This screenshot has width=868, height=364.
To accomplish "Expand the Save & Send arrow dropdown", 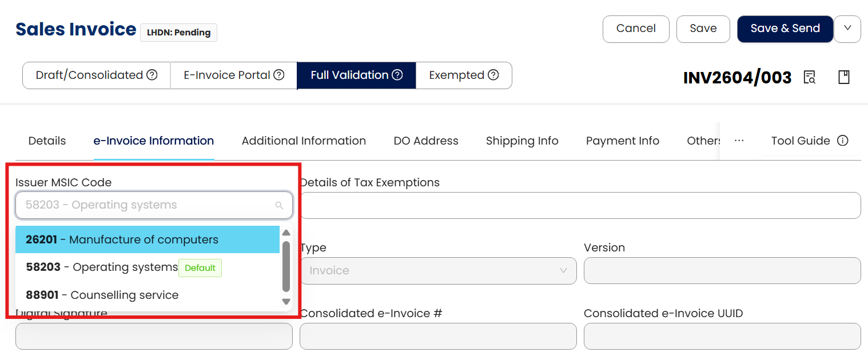I will tap(847, 29).
